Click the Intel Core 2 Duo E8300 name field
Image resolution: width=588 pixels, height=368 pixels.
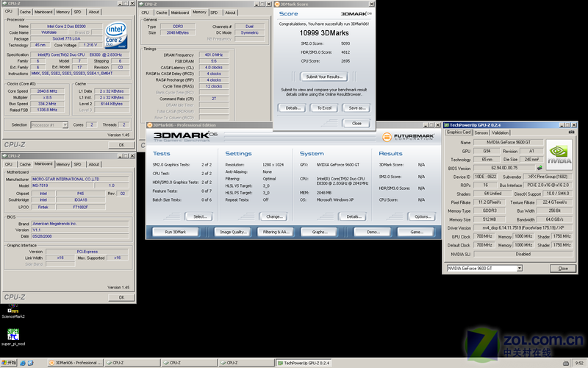pos(66,26)
